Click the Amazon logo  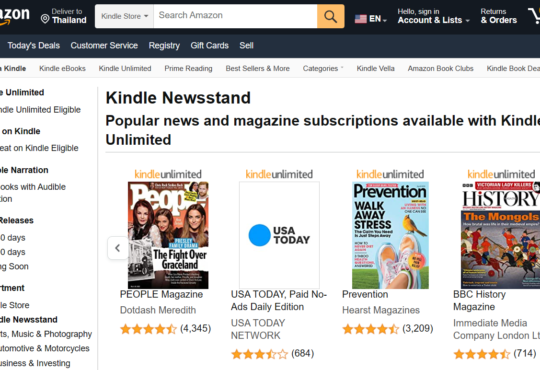14,16
